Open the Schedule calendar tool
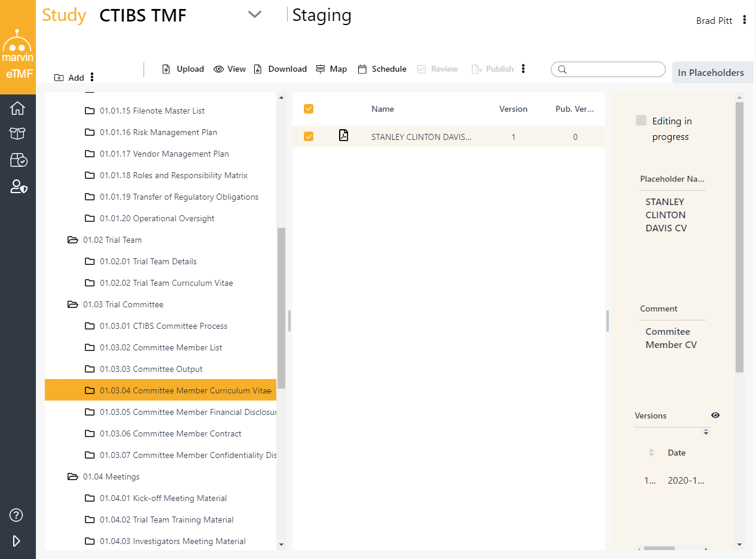This screenshot has height=559, width=756. pyautogui.click(x=382, y=69)
